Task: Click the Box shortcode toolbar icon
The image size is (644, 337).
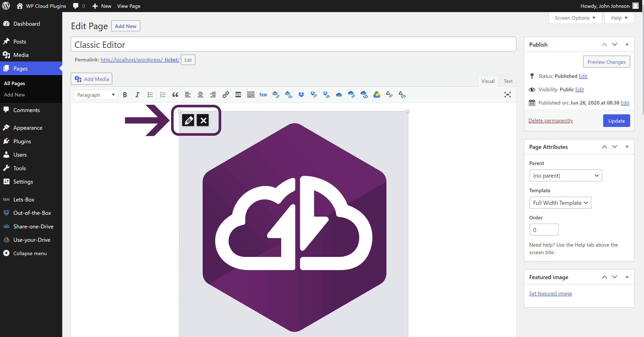Action: (x=263, y=95)
